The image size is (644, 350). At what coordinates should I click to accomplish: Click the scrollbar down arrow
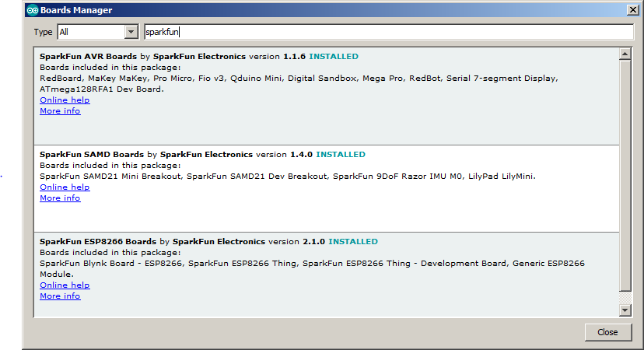[625, 310]
